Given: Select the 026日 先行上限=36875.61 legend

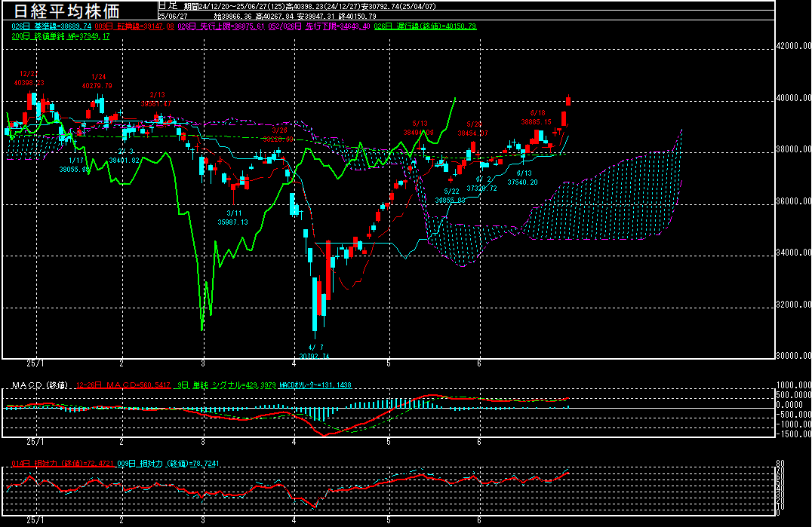Looking at the screenshot, I should pos(221,26).
